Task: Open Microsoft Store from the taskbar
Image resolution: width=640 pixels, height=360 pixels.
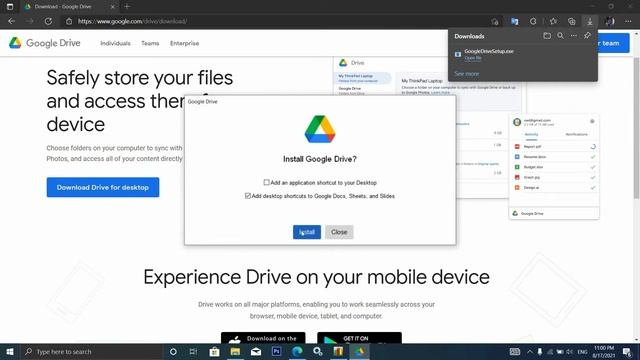Action: click(214, 352)
